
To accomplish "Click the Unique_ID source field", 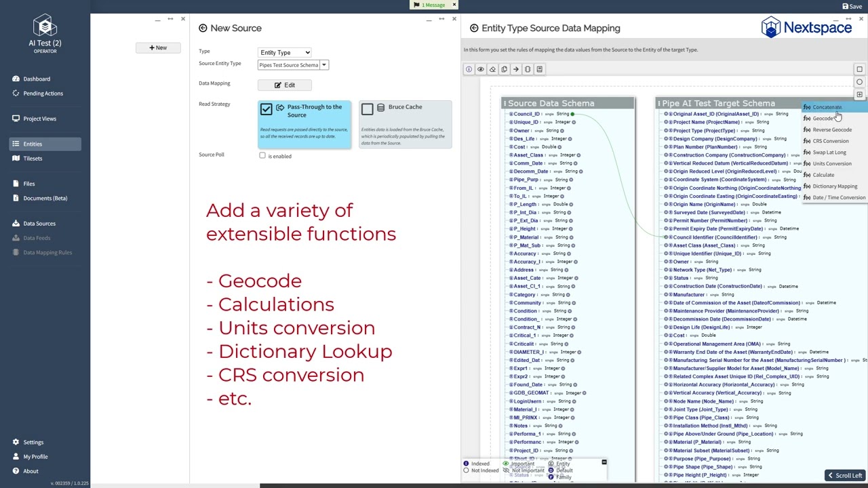I will click(x=526, y=122).
